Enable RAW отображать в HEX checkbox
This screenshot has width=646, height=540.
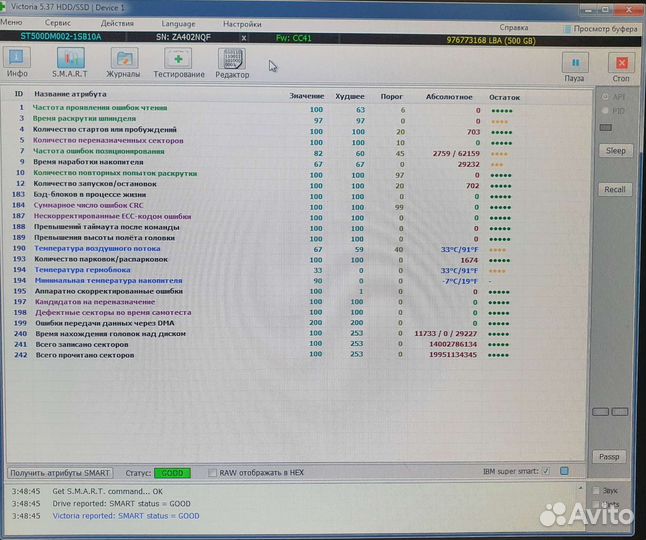(212, 472)
